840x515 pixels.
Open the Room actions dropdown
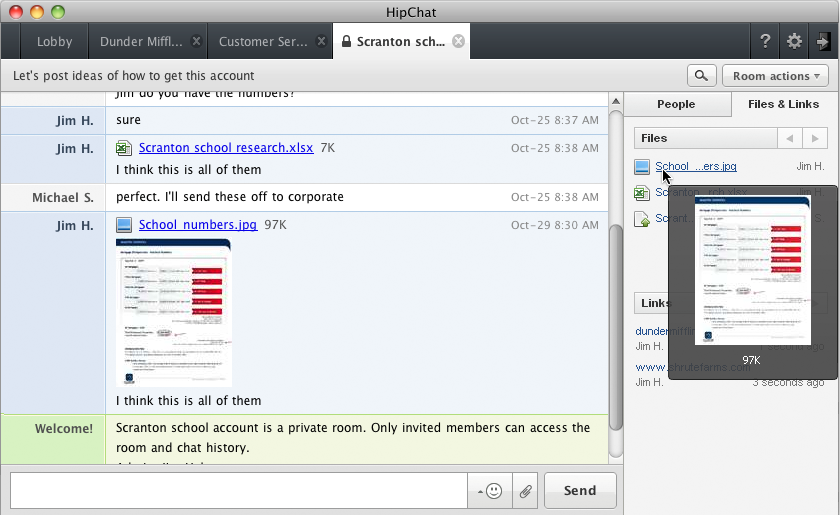pyautogui.click(x=775, y=76)
